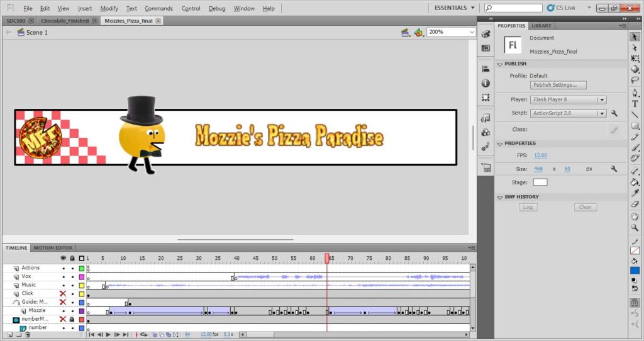
Task: Lock all layers with the padlock header
Action: tap(72, 258)
